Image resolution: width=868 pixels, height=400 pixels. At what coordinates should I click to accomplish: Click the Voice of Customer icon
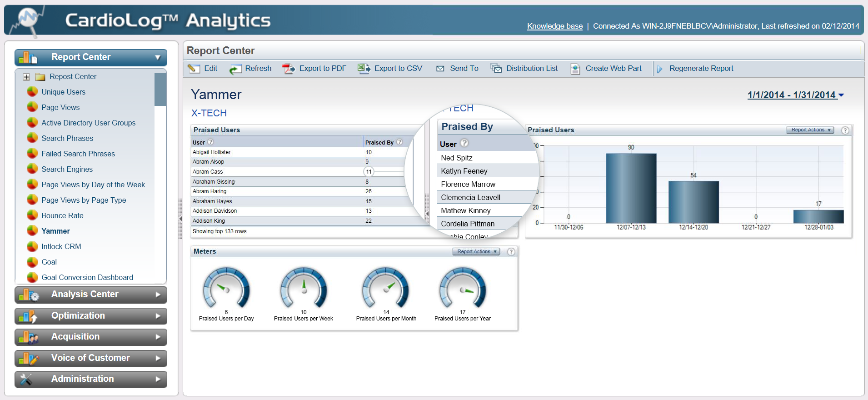29,359
